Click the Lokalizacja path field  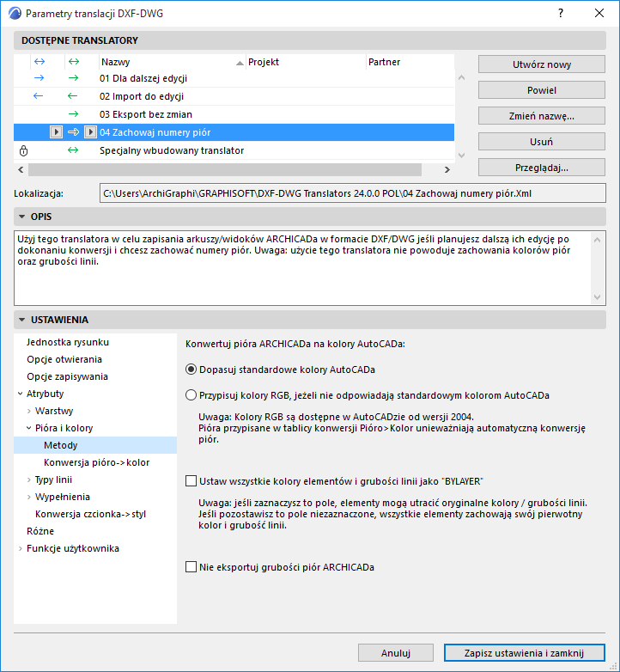point(353,193)
